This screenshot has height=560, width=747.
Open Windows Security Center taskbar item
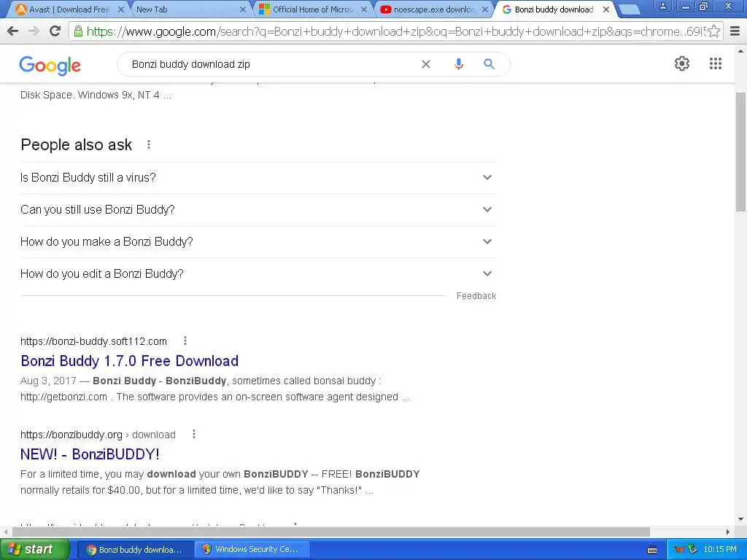point(252,550)
